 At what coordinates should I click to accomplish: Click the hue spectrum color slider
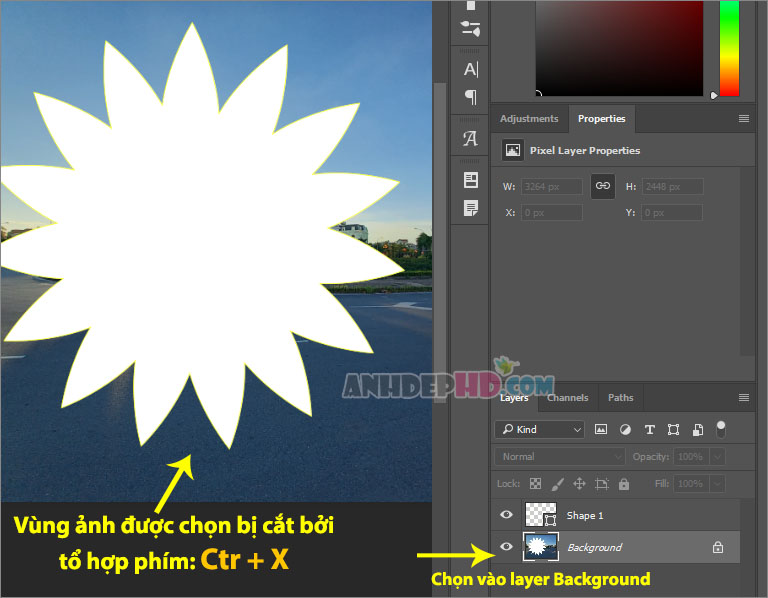click(729, 48)
